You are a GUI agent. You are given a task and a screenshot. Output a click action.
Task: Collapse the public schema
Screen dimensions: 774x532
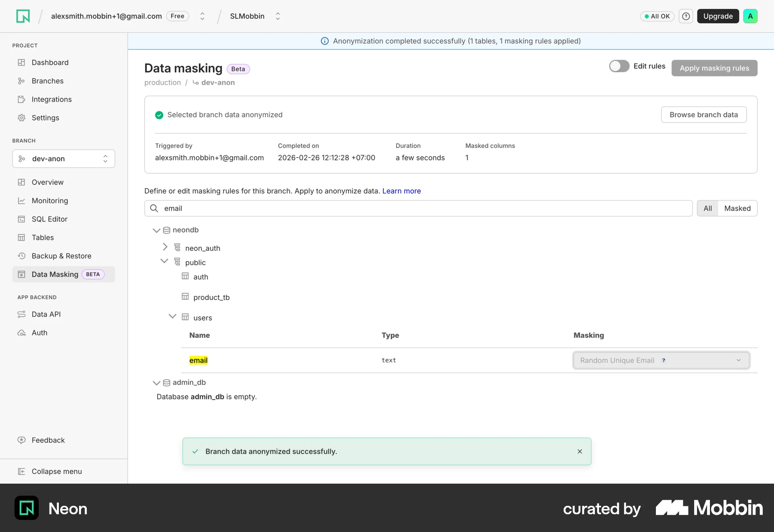pyautogui.click(x=164, y=261)
